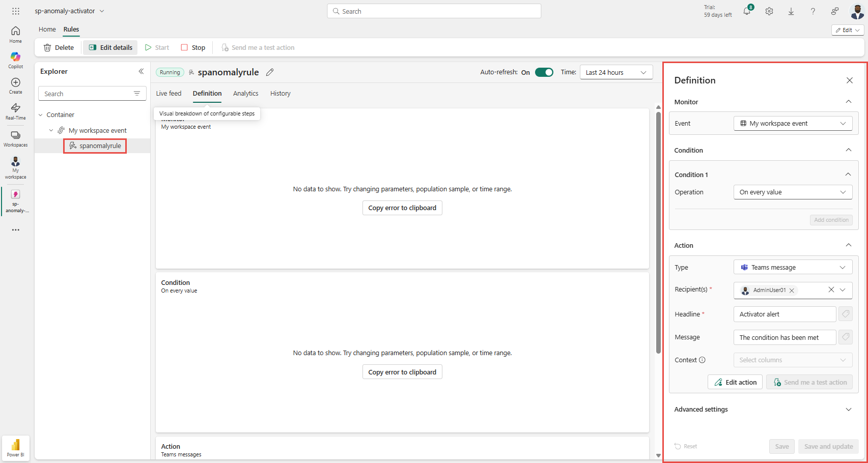Open Copilot from left sidebar

[x=16, y=60]
